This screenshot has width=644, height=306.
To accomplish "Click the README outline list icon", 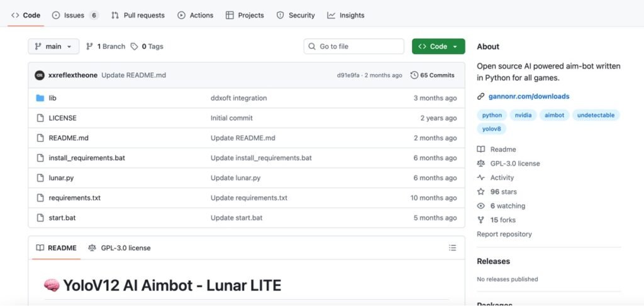I will click(452, 248).
